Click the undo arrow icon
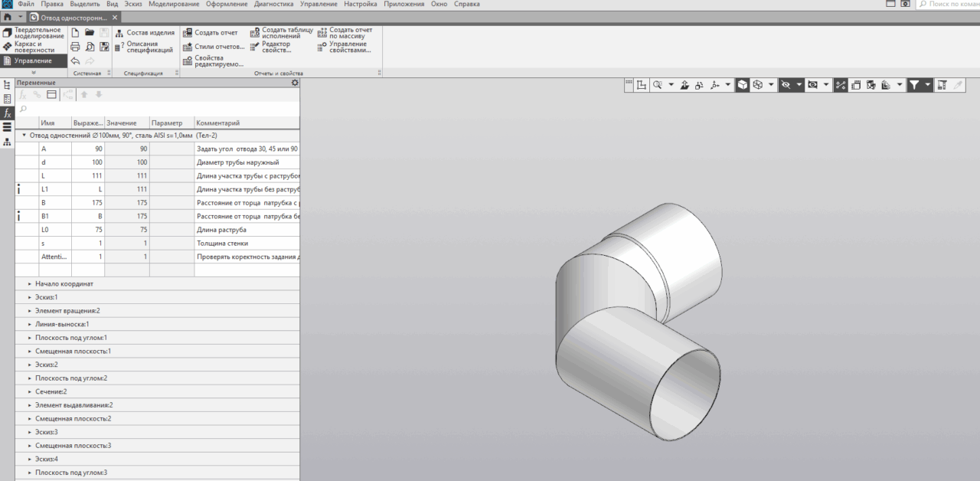The width and height of the screenshot is (980, 481). [x=75, y=61]
